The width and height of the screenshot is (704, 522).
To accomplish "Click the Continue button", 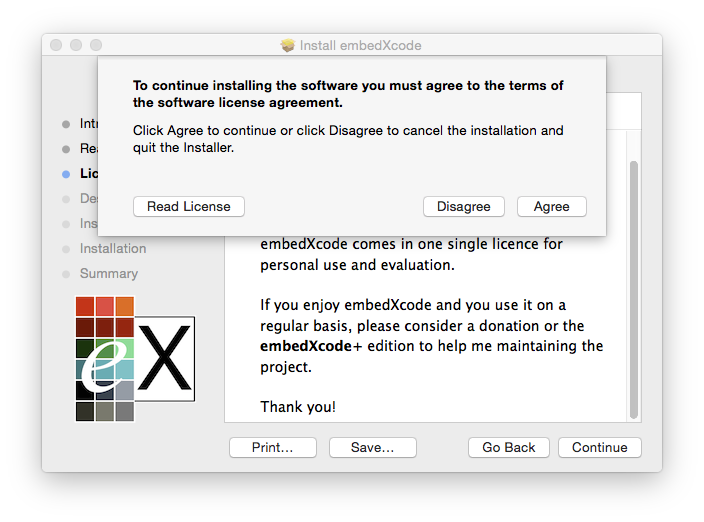I will (599, 447).
